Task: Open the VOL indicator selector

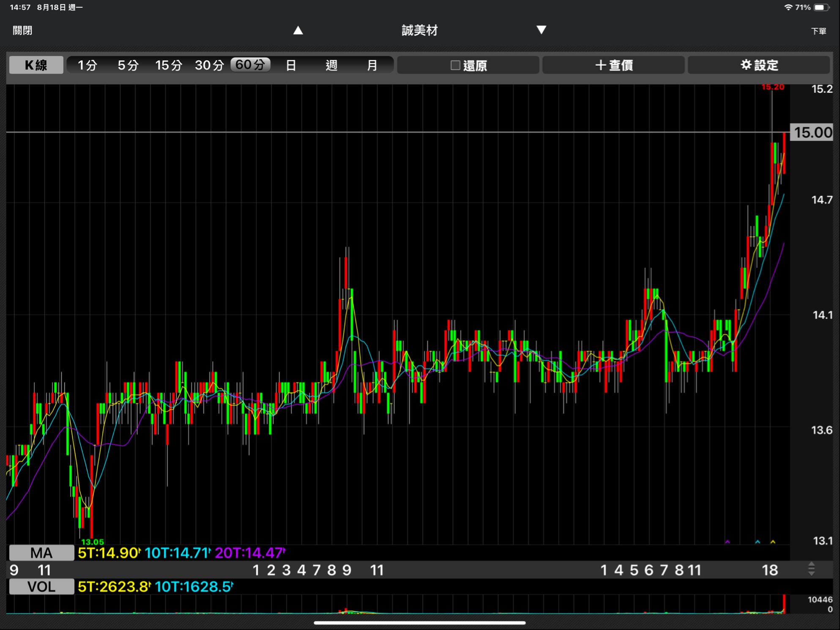Action: click(41, 587)
